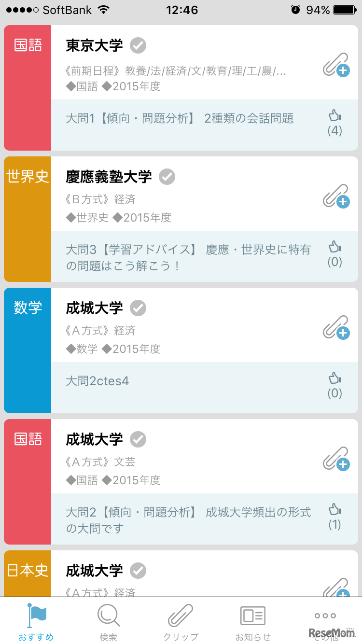Screen dimensions: 362x644
Task: Tap the red 国語 label on 東京大学
Action: coord(28,46)
